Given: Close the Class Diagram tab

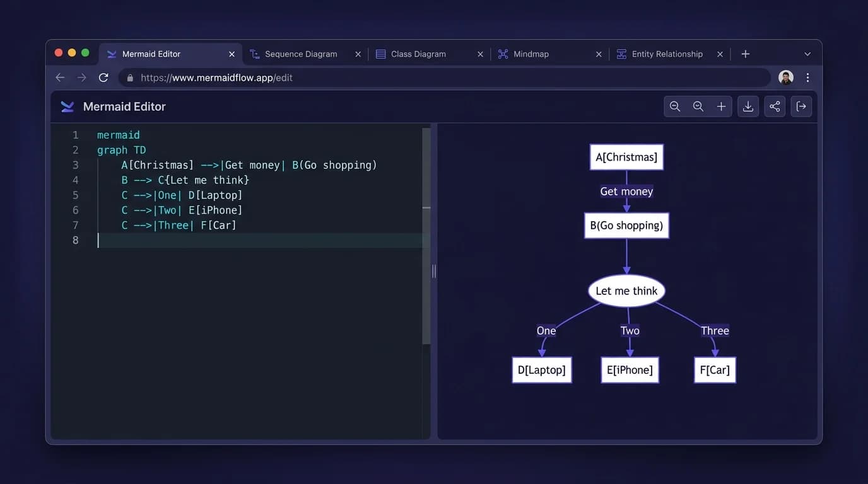Looking at the screenshot, I should [480, 54].
